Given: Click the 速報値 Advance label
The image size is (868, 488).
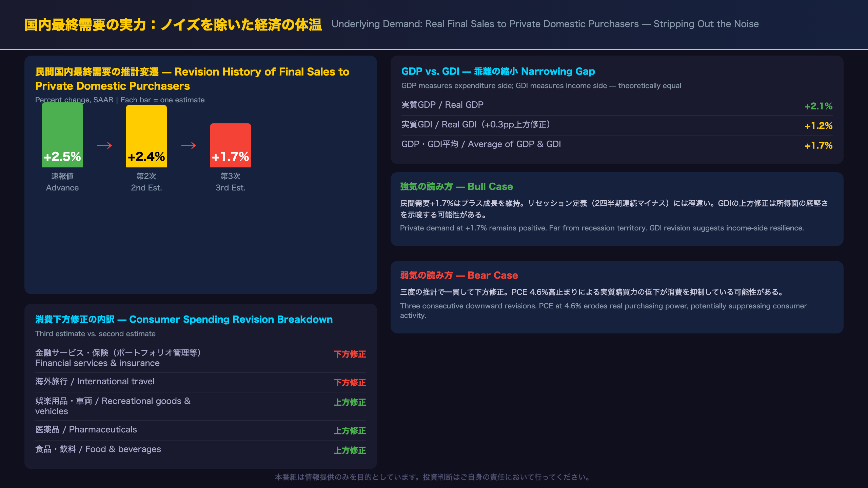Looking at the screenshot, I should [x=62, y=182].
